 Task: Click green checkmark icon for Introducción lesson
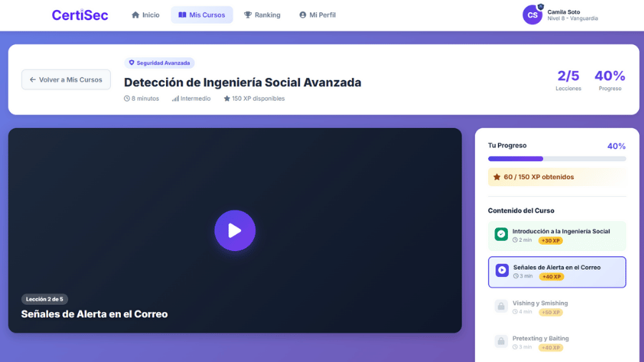pyautogui.click(x=501, y=234)
